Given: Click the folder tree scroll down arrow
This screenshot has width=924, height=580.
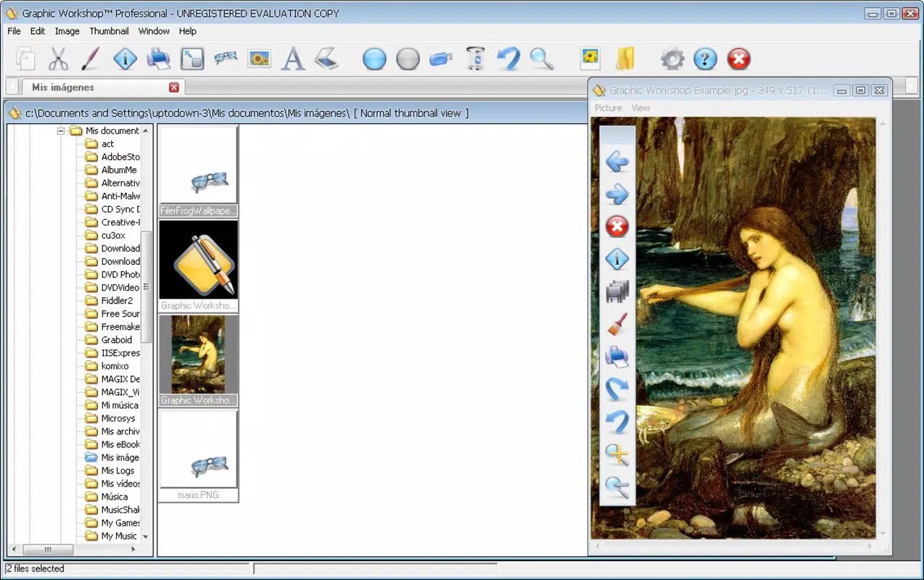Looking at the screenshot, I should click(x=146, y=536).
